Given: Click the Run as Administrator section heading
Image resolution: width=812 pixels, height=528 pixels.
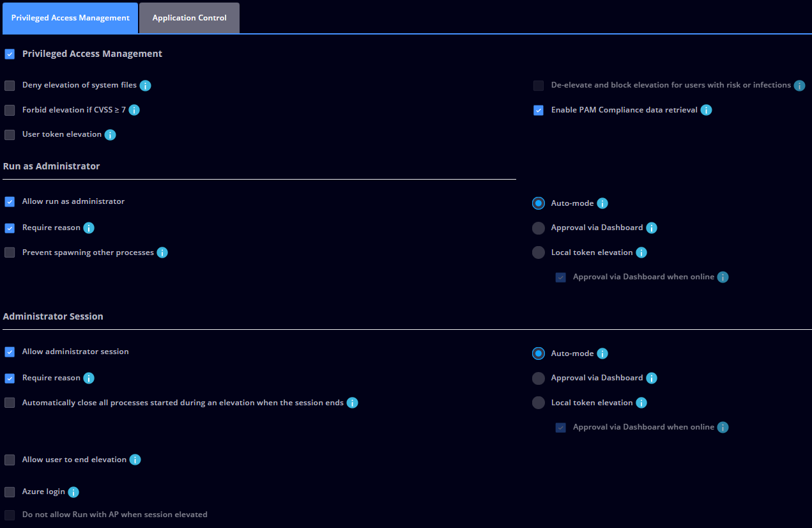Looking at the screenshot, I should click(x=51, y=166).
